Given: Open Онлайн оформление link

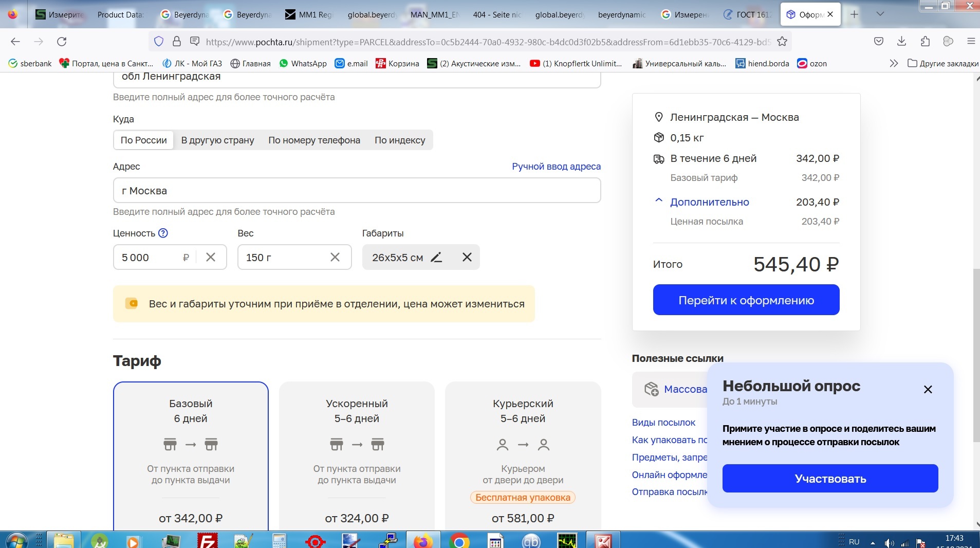Looking at the screenshot, I should (670, 474).
